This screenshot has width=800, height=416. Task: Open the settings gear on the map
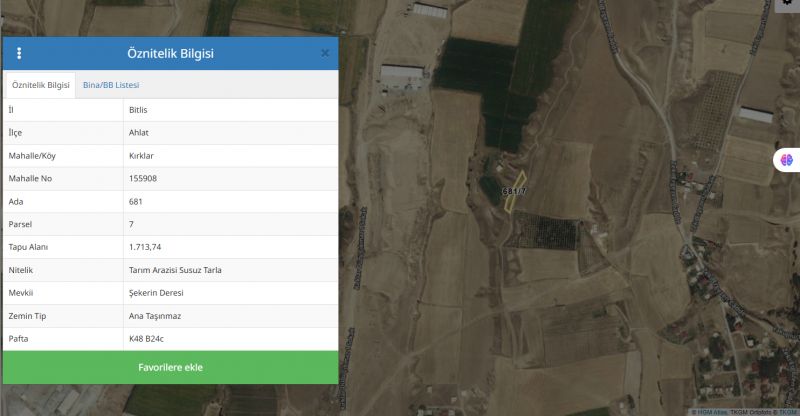pyautogui.click(x=787, y=4)
